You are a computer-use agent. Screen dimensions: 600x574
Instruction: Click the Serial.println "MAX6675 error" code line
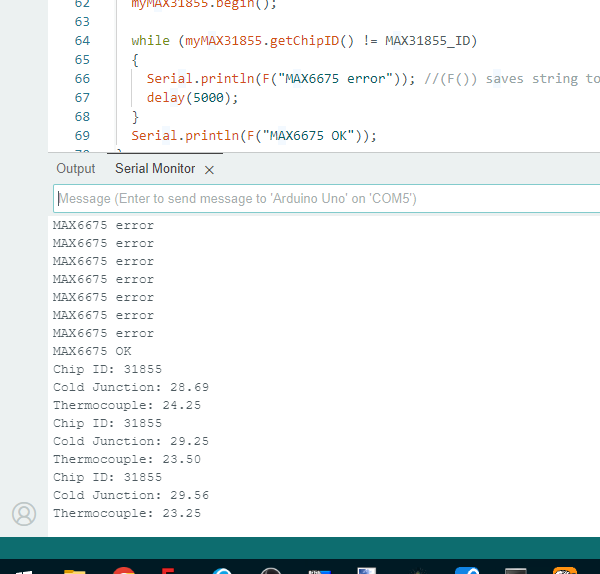click(x=281, y=78)
